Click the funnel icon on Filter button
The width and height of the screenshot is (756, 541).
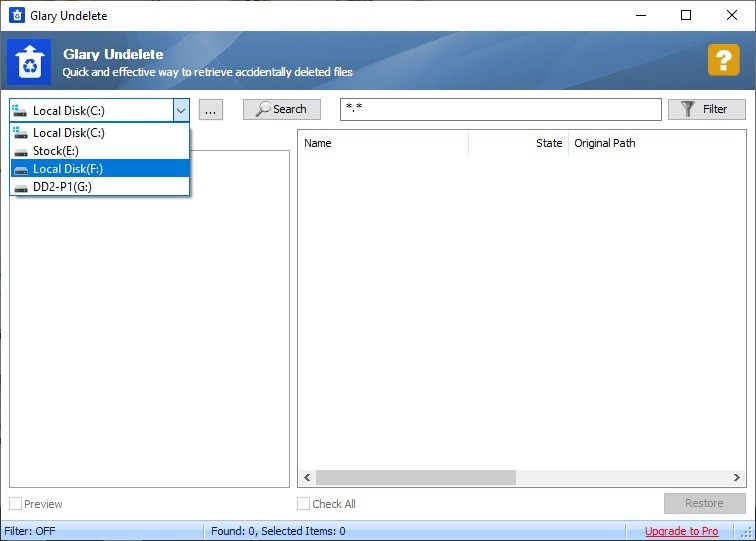point(688,109)
